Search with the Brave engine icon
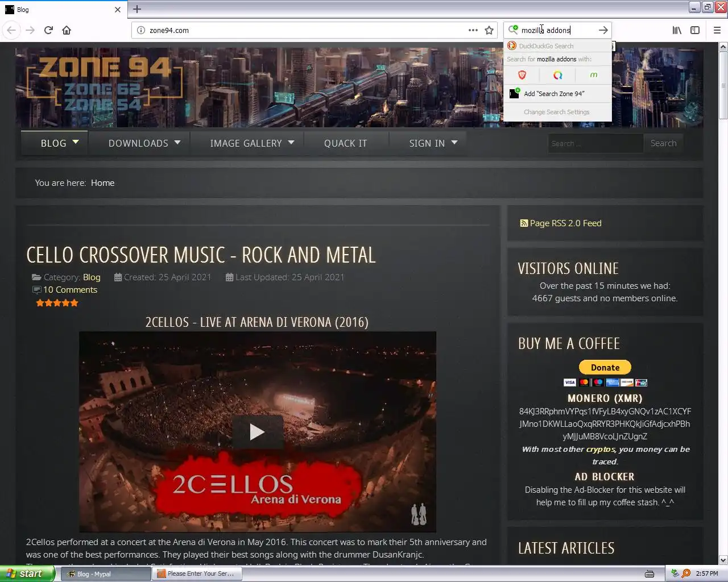The image size is (728, 582). point(522,75)
